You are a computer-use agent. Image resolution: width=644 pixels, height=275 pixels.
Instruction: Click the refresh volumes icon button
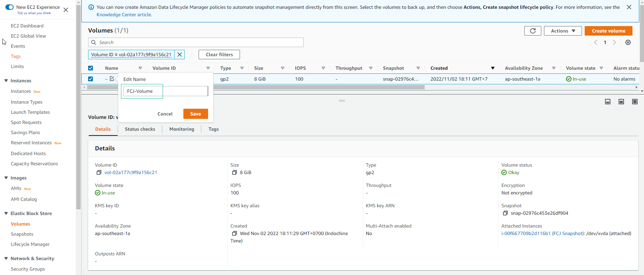coord(532,31)
